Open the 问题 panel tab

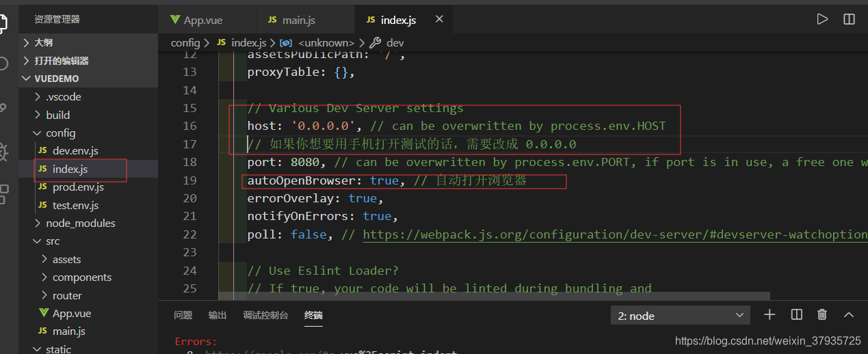click(x=183, y=315)
